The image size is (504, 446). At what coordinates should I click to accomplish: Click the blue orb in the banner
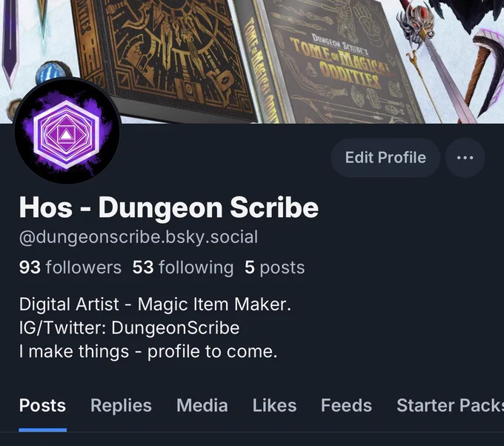click(x=51, y=73)
